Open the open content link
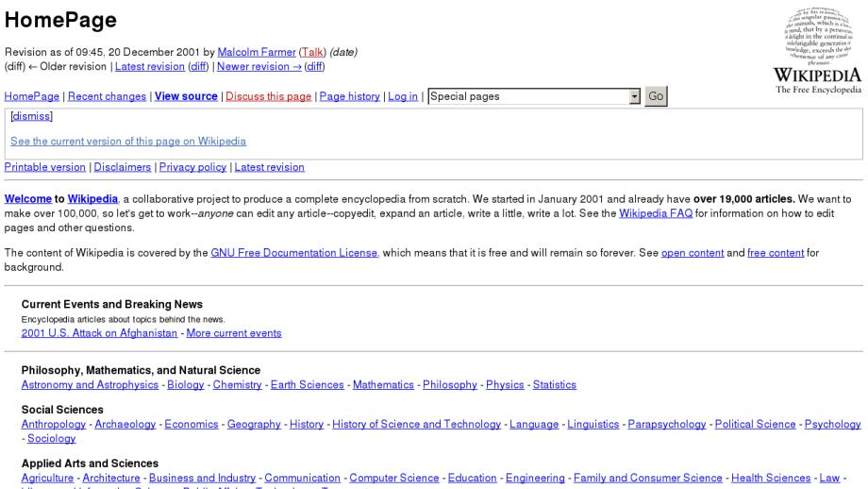Screen dimensions: 868x489 (x=693, y=253)
